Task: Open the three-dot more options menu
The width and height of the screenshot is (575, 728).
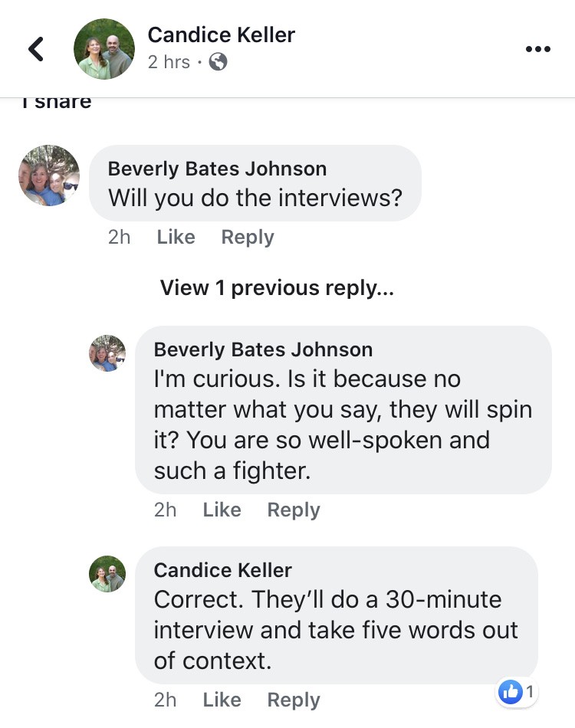Action: tap(538, 49)
